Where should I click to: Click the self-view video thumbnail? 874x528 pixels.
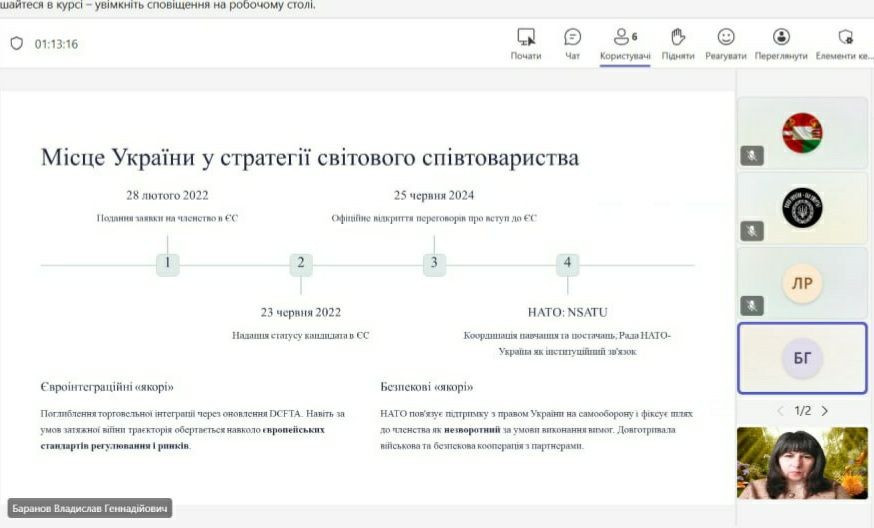(802, 463)
